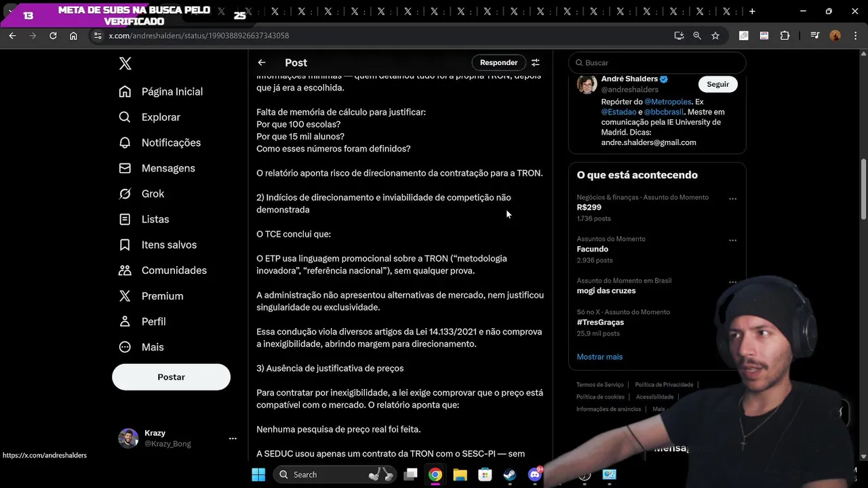Open Notificações in the sidebar
The height and width of the screenshot is (488, 868).
(160, 143)
